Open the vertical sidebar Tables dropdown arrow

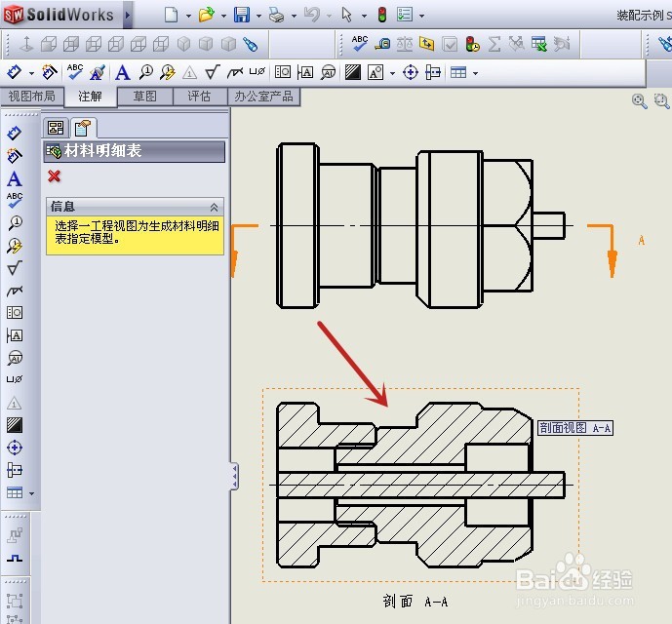click(x=32, y=493)
